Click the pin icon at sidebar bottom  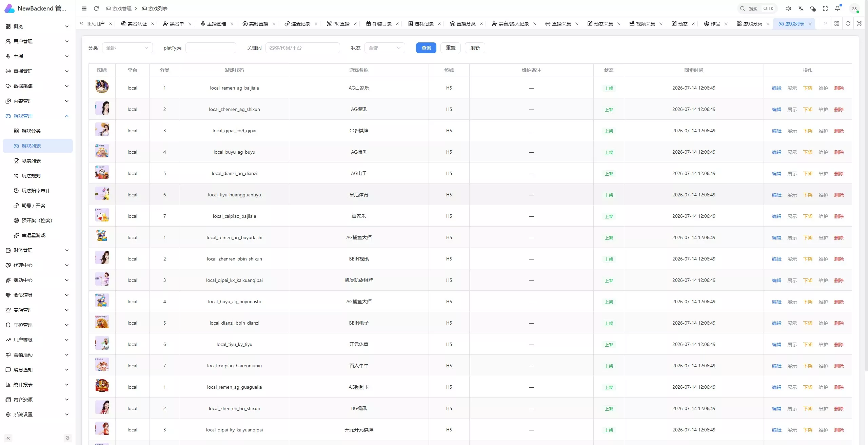[x=68, y=438]
